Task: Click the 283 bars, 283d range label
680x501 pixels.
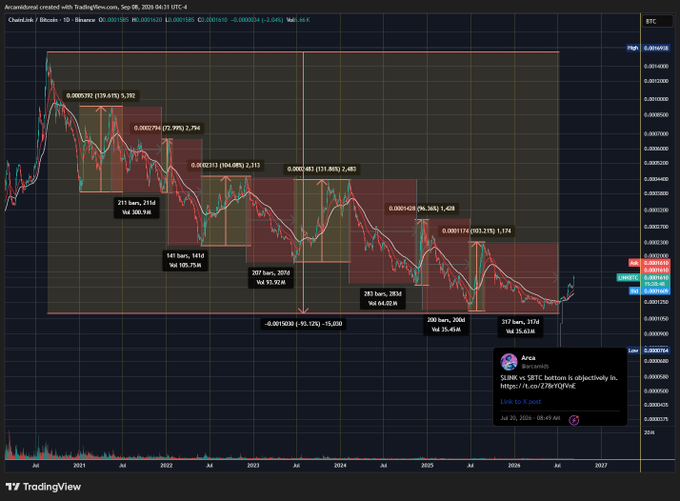Action: coord(382,298)
